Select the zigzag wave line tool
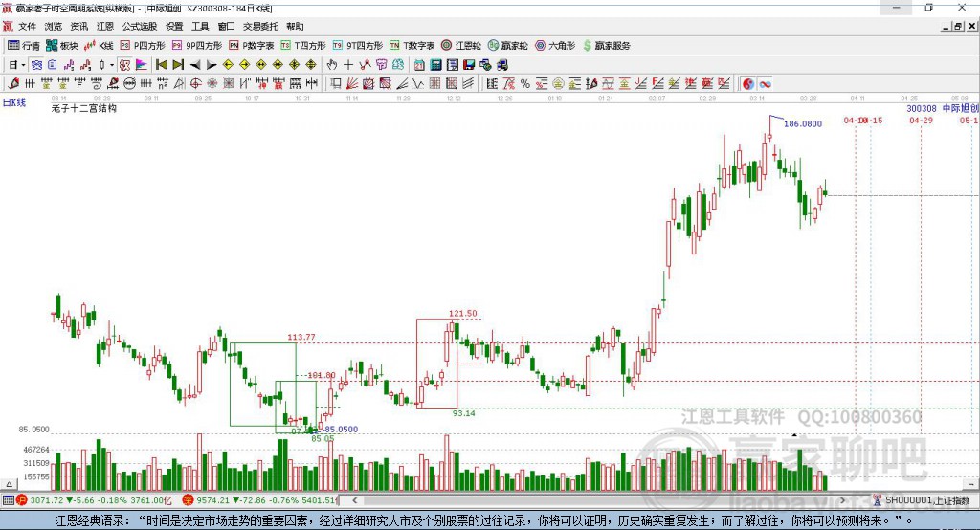The image size is (980, 530). [x=418, y=84]
